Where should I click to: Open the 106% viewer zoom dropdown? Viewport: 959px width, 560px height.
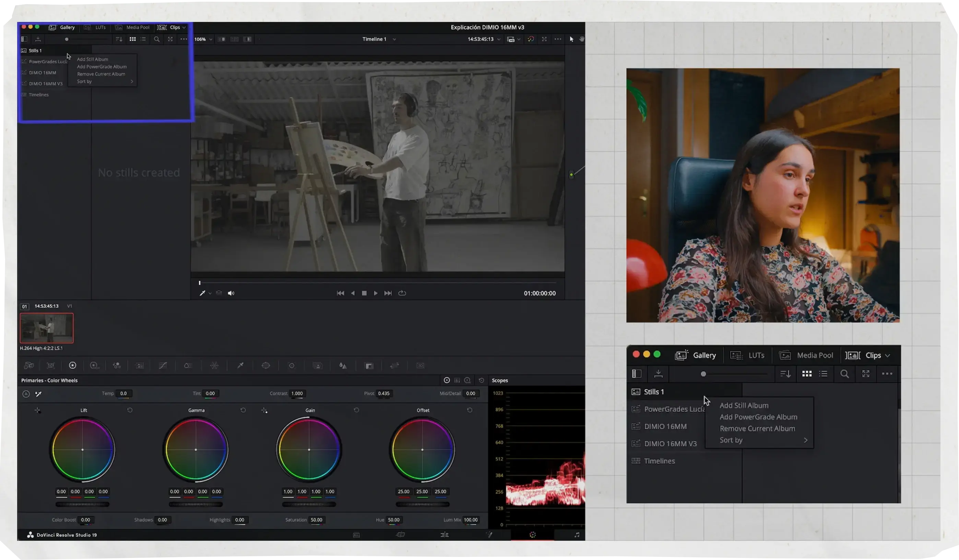coord(204,39)
